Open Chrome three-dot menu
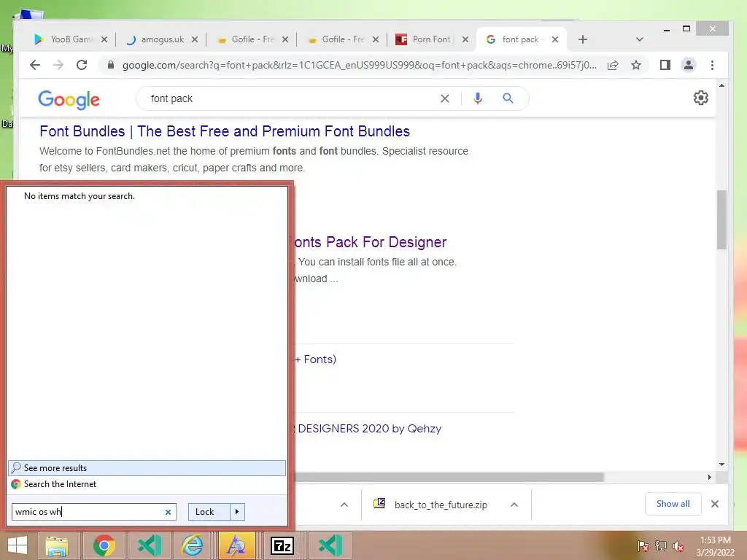 click(712, 65)
